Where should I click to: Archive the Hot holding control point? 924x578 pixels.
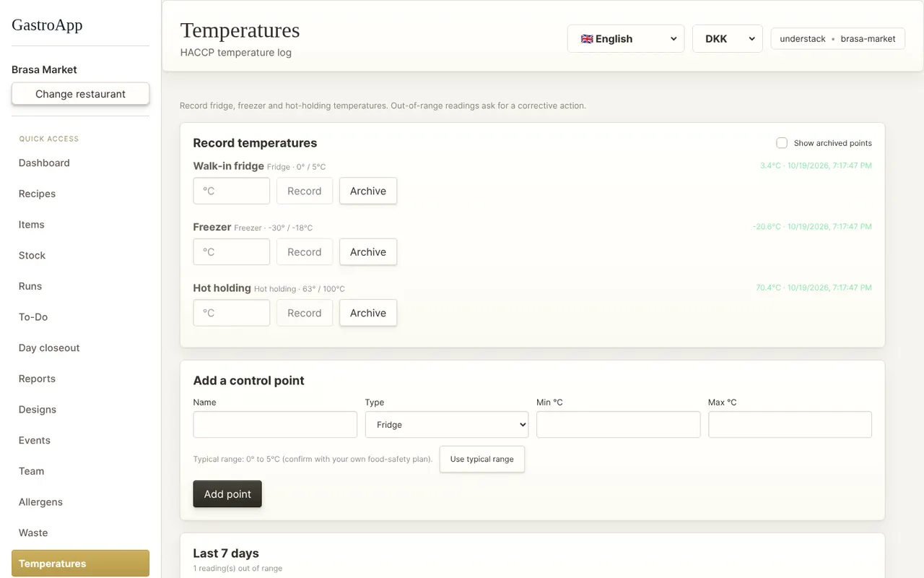[368, 314]
